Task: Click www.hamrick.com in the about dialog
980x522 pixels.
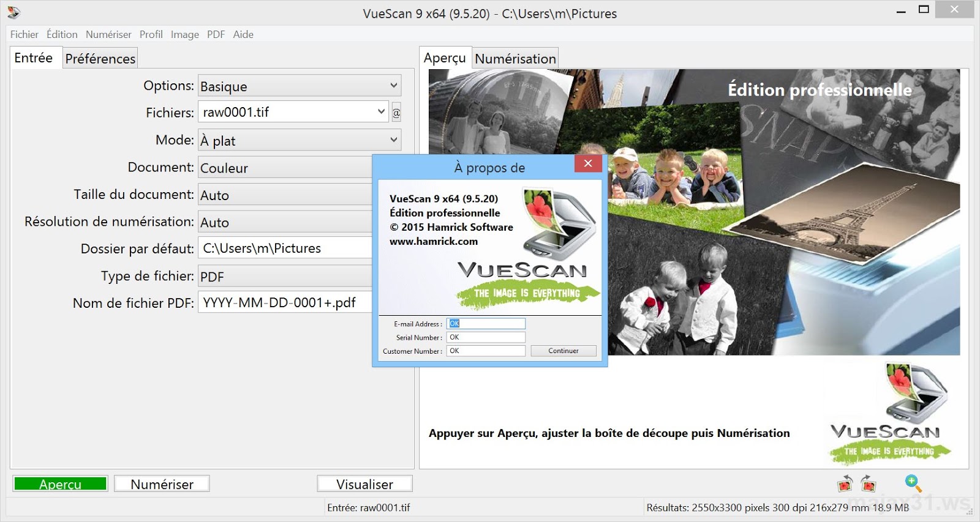Action: click(434, 241)
